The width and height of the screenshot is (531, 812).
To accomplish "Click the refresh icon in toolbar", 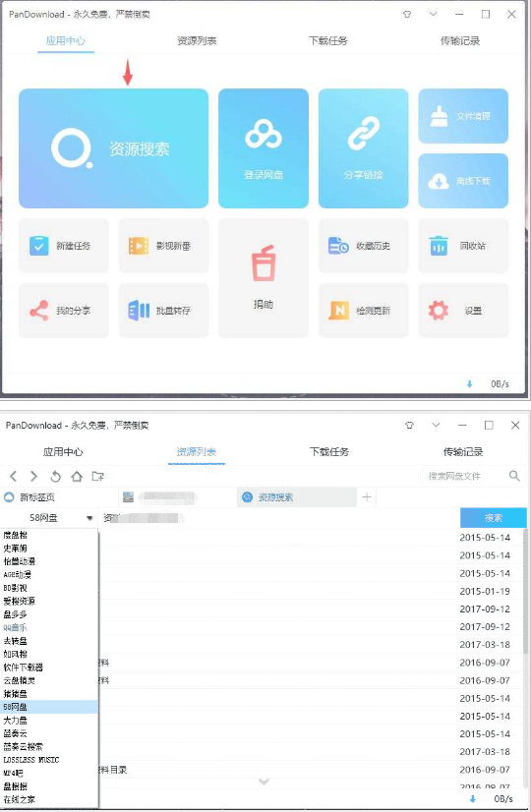I will [55, 476].
